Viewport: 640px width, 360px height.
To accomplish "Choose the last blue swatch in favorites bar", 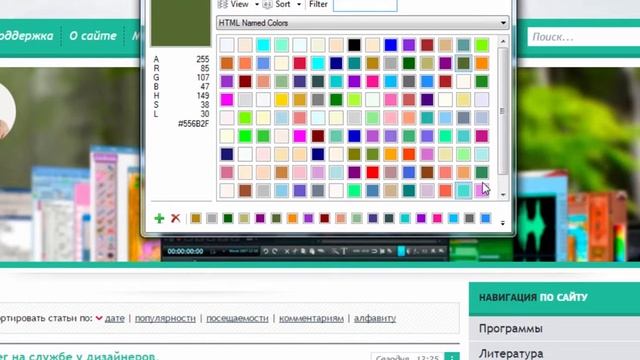I will (x=485, y=218).
